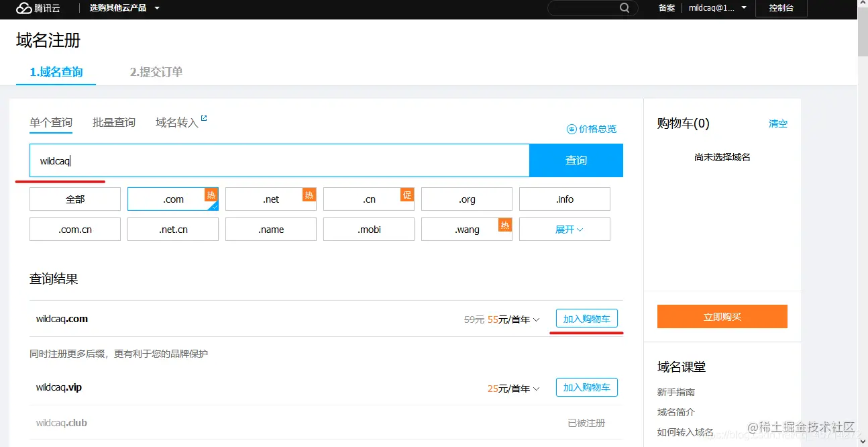This screenshot has height=447, width=868.
Task: Click the 查询 search button
Action: pyautogui.click(x=576, y=160)
